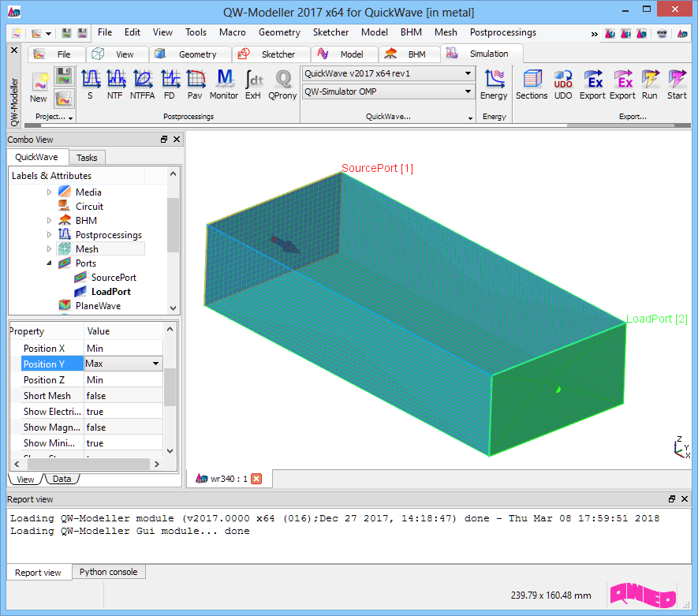Screen dimensions: 698x616
Task: Toggle Show Electric property value
Action: (122, 412)
